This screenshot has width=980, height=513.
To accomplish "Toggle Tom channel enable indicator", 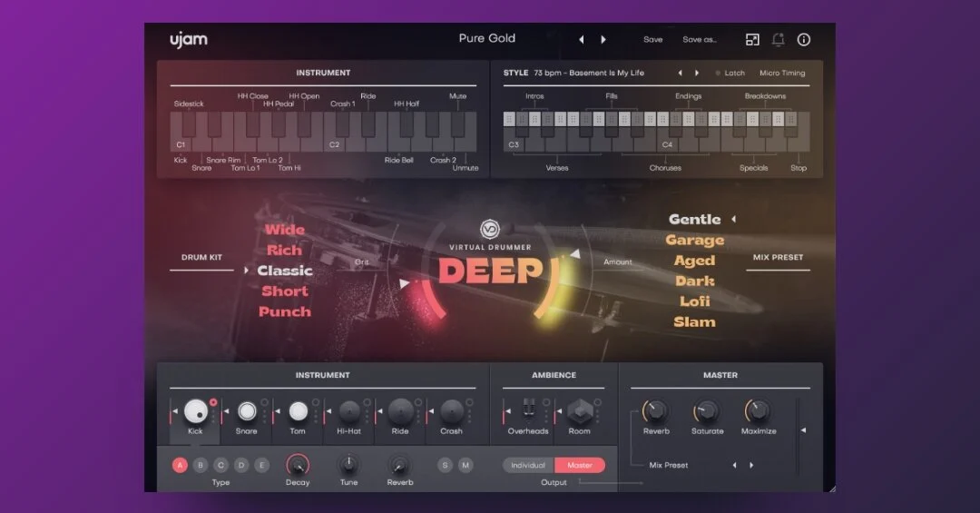I will point(317,402).
